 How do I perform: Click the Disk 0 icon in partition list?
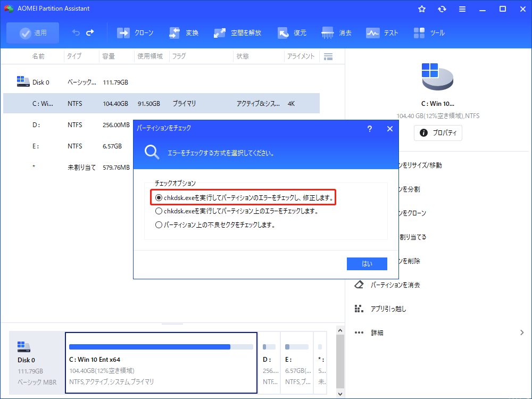tap(23, 81)
